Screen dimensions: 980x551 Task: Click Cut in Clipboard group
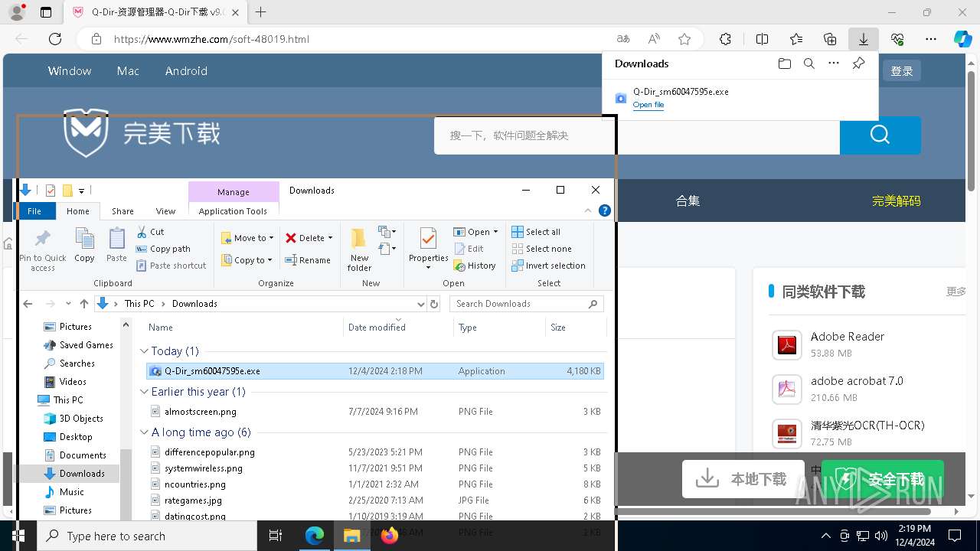[150, 232]
